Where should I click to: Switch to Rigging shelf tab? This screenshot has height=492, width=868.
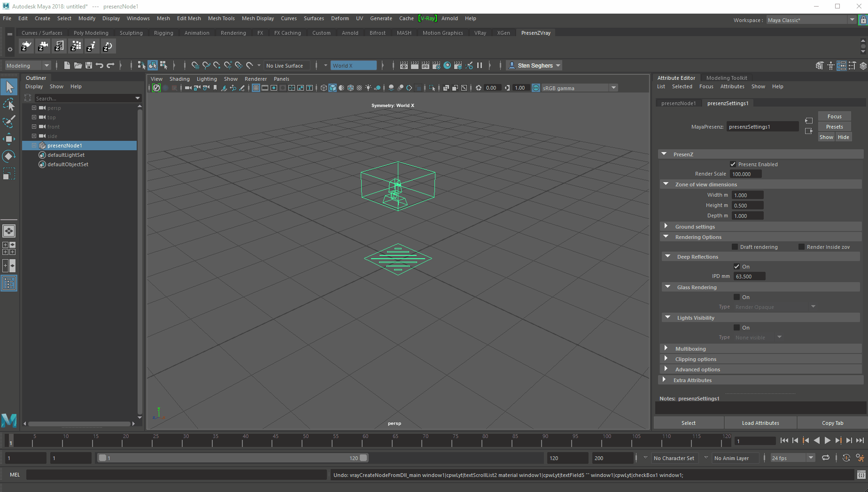[163, 33]
